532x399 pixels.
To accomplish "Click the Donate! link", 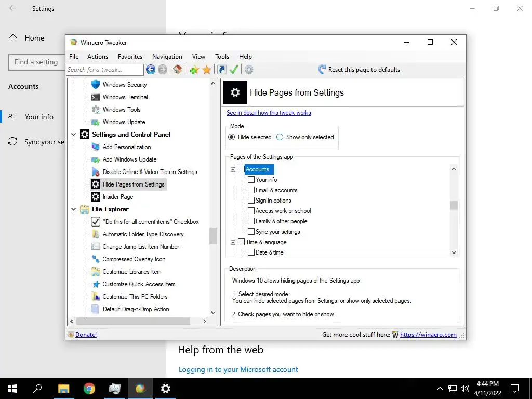I will 86,335.
